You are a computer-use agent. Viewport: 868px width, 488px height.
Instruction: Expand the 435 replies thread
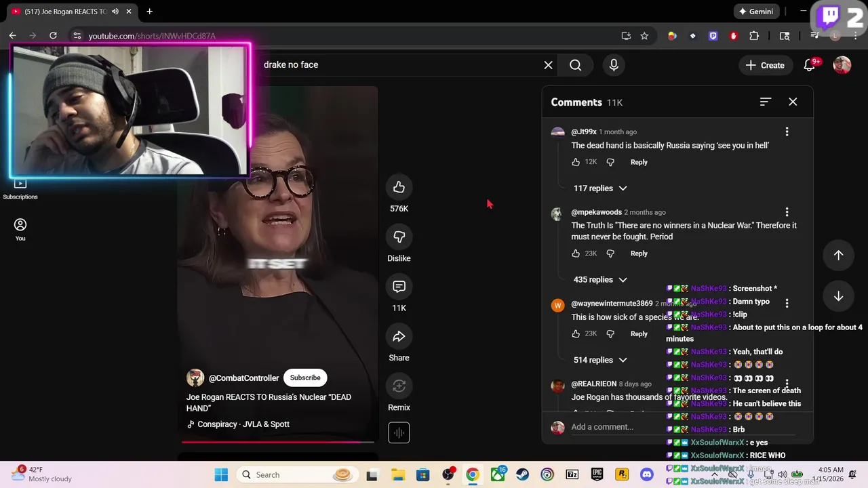(x=600, y=280)
